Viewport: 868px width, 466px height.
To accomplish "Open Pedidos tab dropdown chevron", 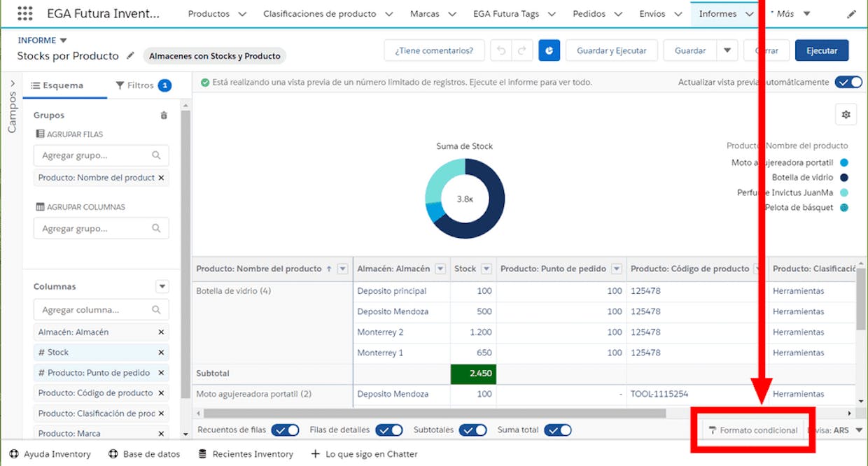I will point(618,14).
